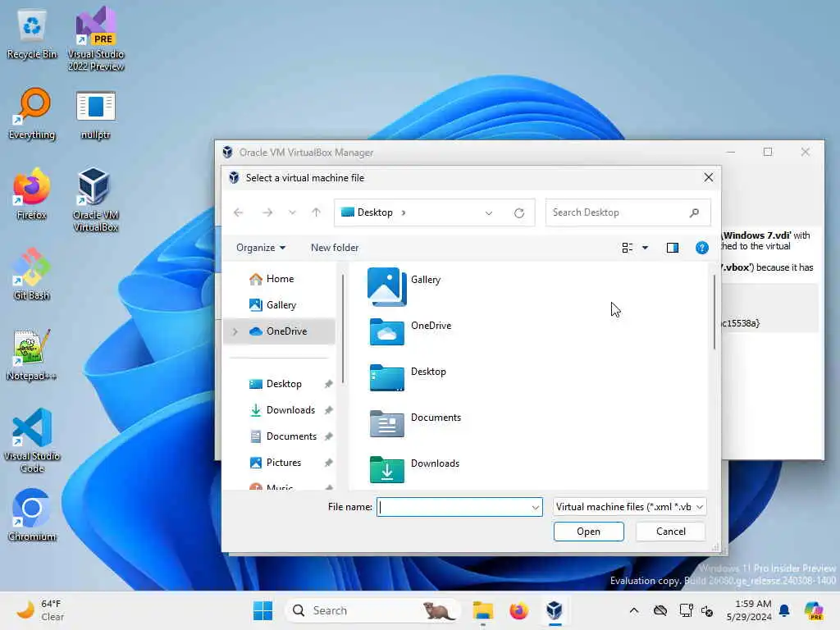
Task: Select the Gallery folder in file list
Action: [404, 286]
